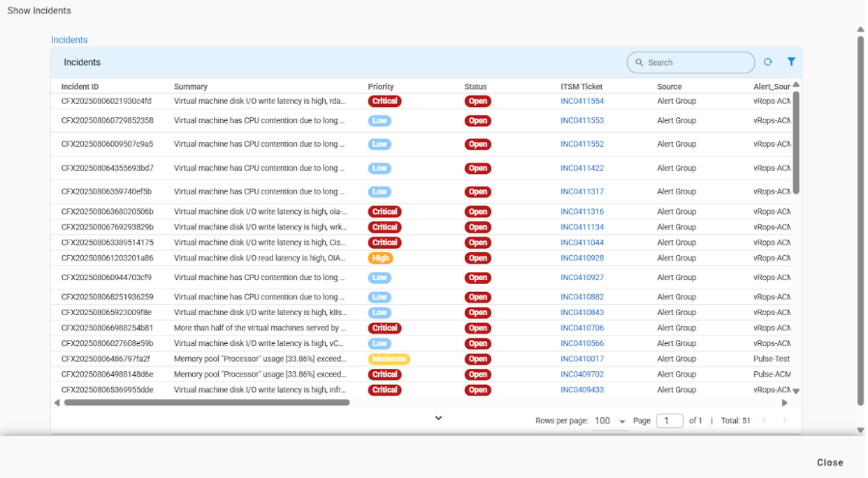
Task: Expand the panel via the center chevron
Action: click(x=438, y=417)
